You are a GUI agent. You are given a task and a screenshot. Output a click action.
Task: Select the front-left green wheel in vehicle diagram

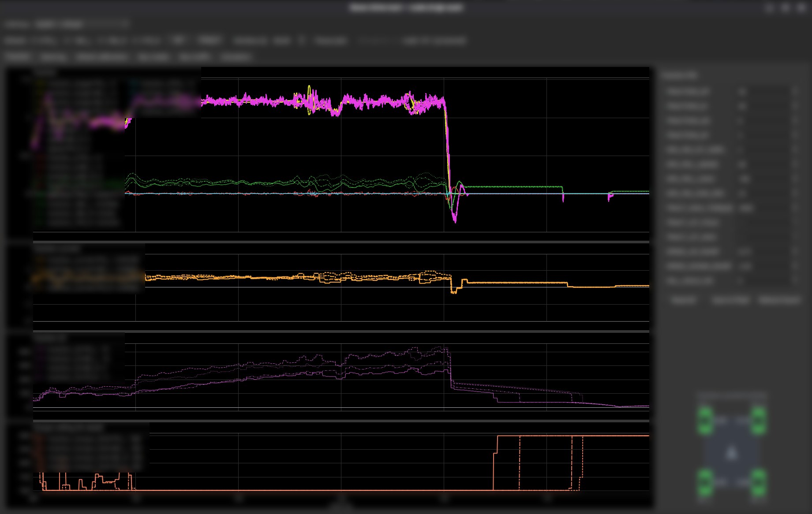[x=705, y=420]
